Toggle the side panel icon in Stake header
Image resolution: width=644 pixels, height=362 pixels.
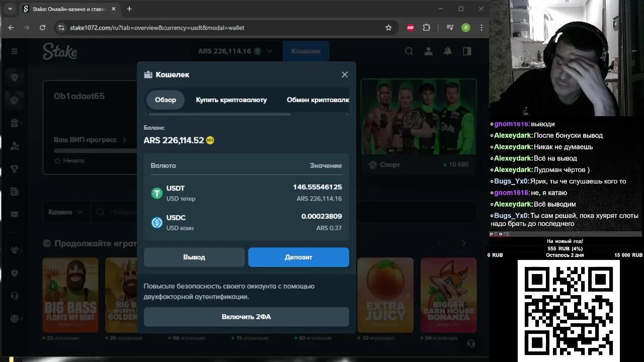(466, 51)
